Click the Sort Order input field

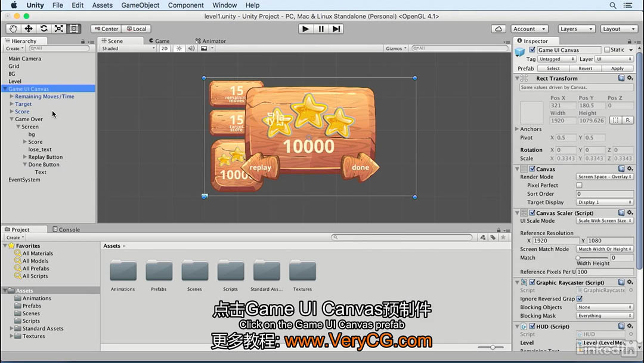pos(605,194)
